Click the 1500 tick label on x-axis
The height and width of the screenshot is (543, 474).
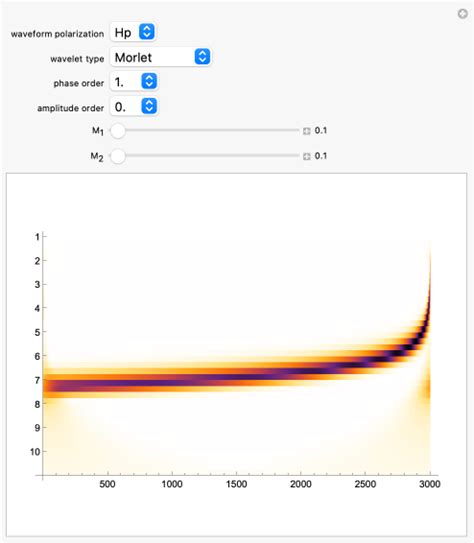point(236,484)
